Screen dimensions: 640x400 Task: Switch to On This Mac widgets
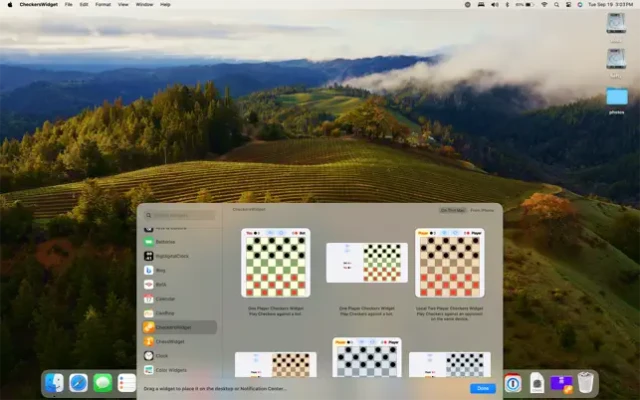point(453,210)
